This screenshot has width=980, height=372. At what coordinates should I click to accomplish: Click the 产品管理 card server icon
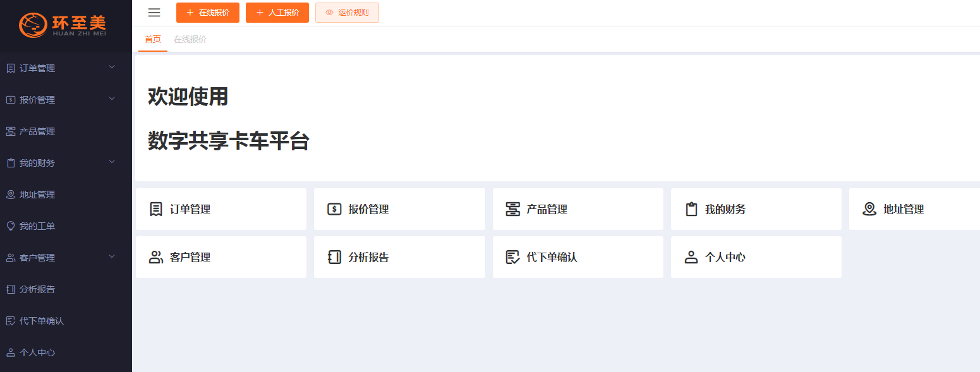coord(512,209)
